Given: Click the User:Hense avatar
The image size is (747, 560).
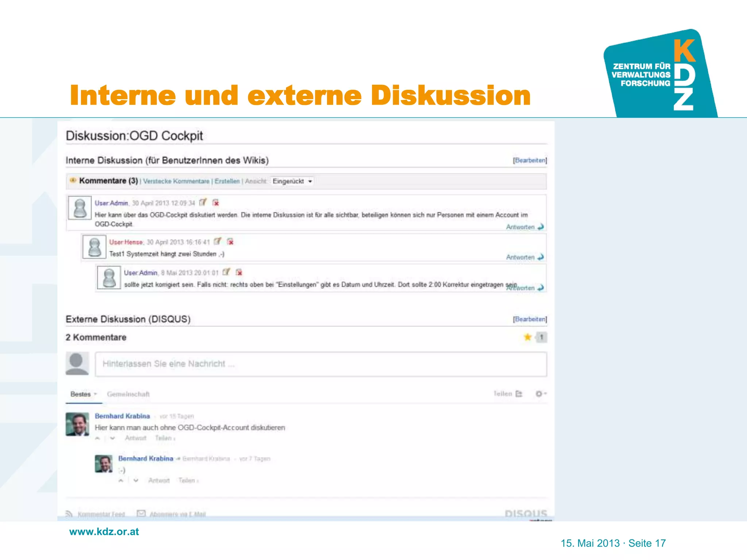Looking at the screenshot, I should point(94,247).
